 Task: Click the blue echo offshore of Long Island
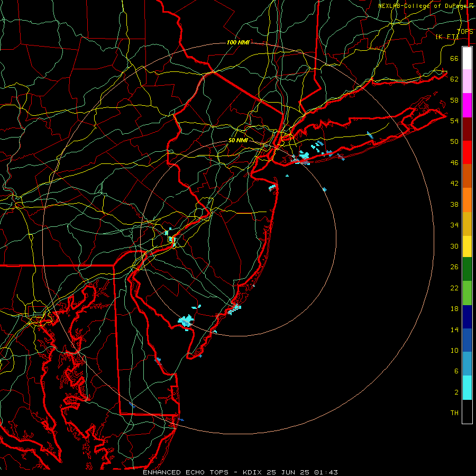(x=325, y=189)
